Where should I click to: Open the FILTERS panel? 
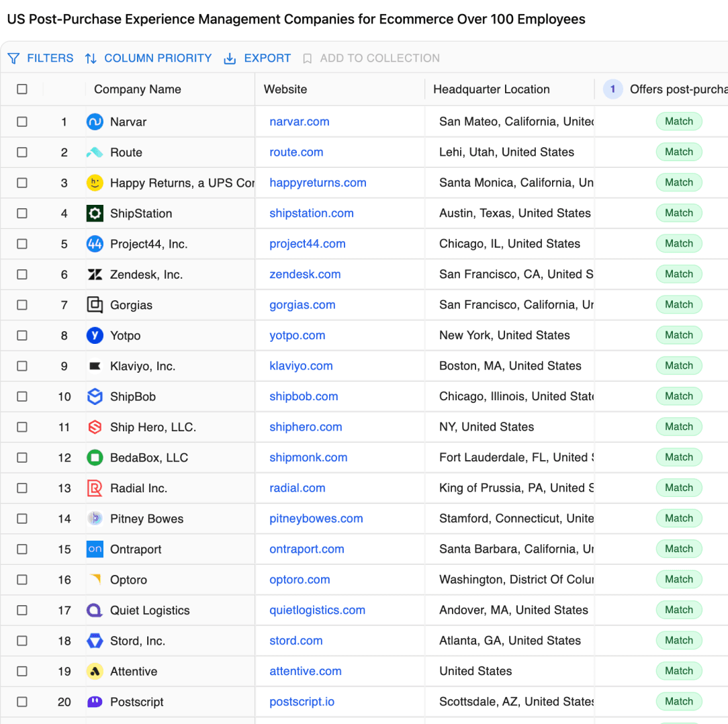pyautogui.click(x=41, y=58)
